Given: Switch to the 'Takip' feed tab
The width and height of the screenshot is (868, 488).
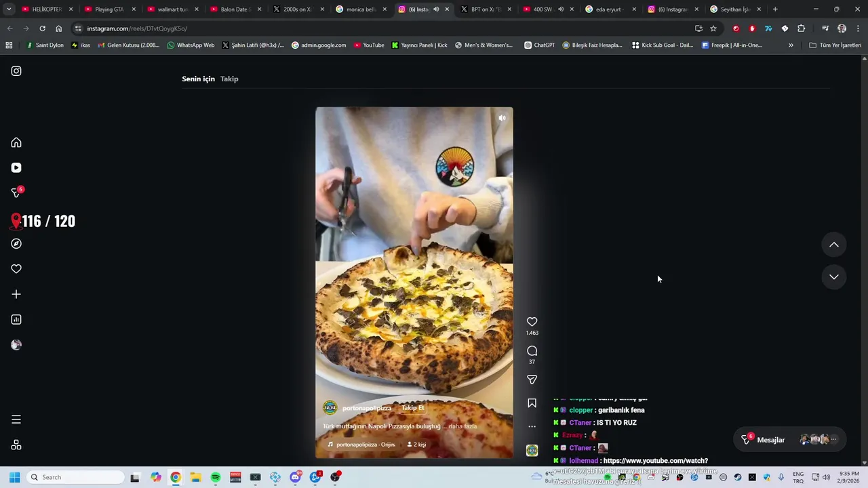Looking at the screenshot, I should (229, 79).
